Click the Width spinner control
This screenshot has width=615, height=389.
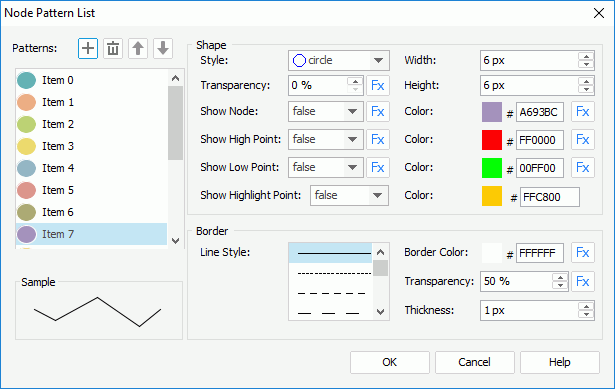point(586,60)
